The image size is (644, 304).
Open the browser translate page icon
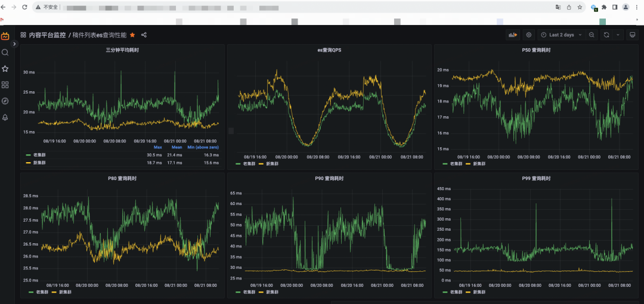click(558, 7)
